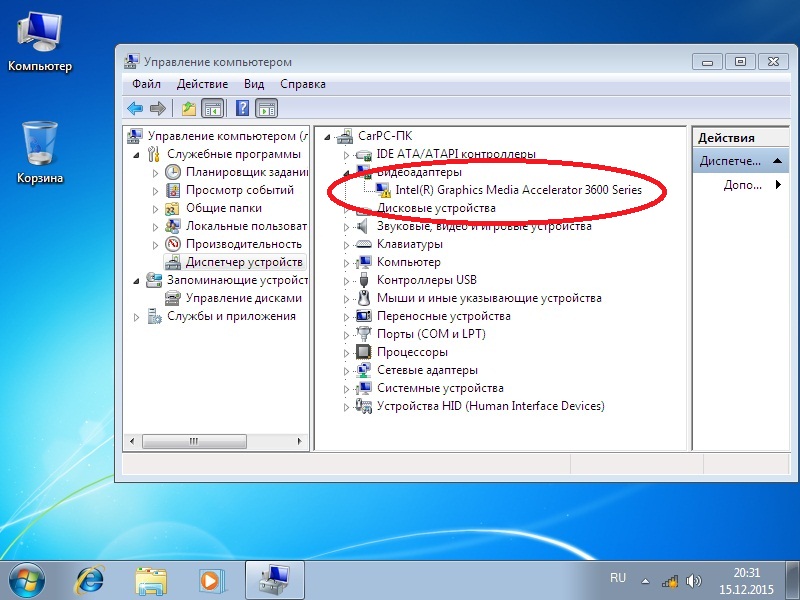Click the Back arrow in the toolbar

(x=135, y=108)
